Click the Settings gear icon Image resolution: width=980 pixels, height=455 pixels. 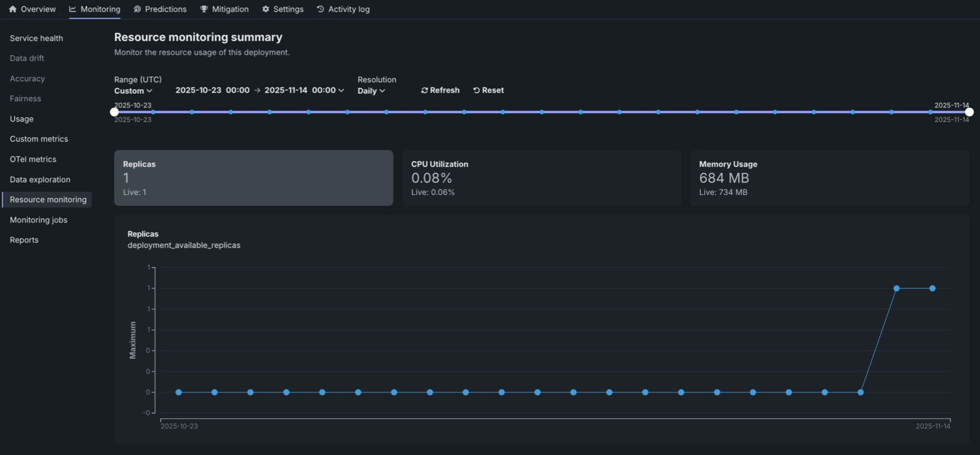[x=266, y=9]
